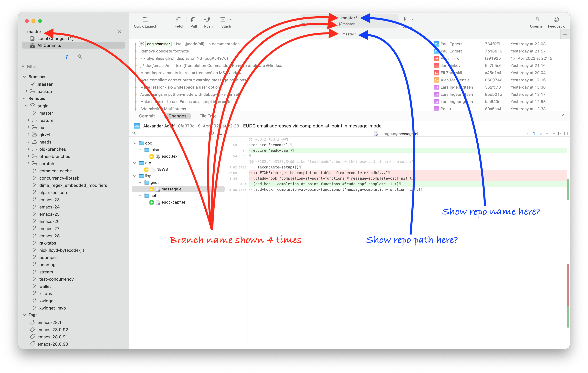The height and width of the screenshot is (373, 588).
Task: Collapse the origin remote
Action: 26,106
